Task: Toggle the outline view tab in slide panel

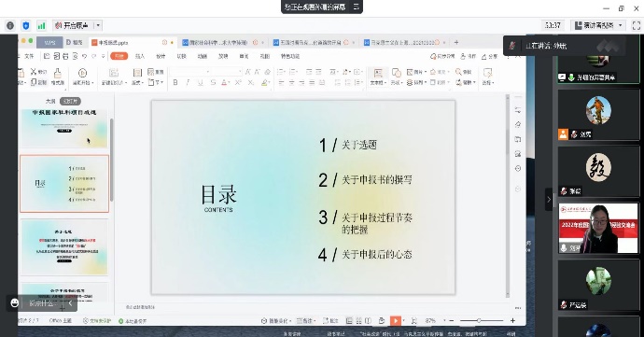Action: tap(50, 101)
